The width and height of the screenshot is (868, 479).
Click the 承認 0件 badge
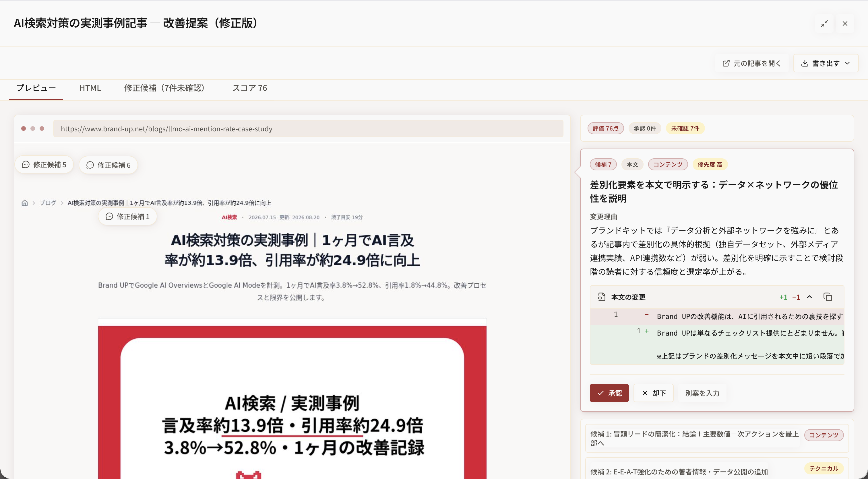point(645,128)
